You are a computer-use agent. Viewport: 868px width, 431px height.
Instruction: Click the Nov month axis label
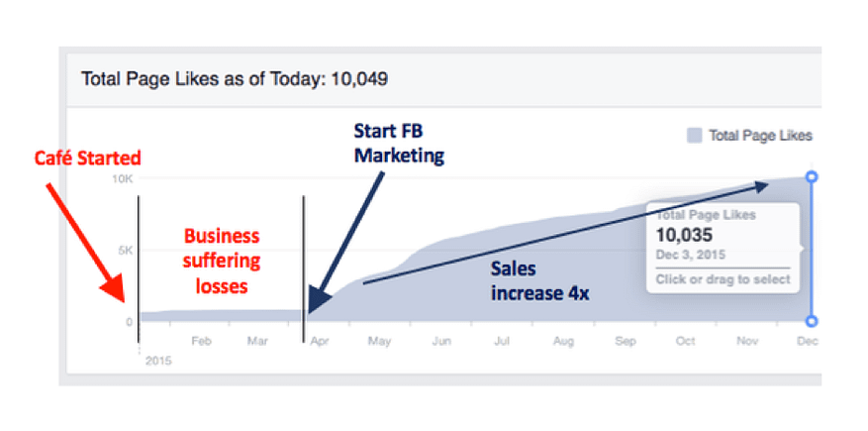747,341
